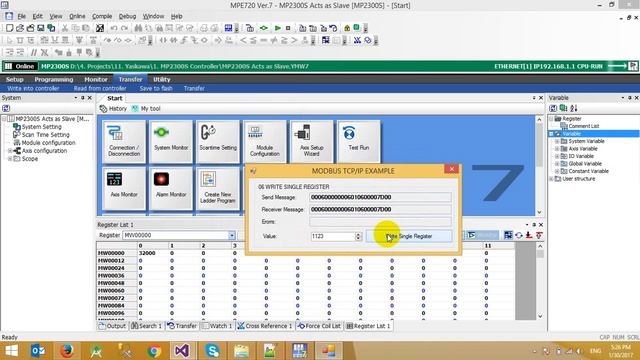Open the Module Configuration tile
Viewport: 640px width, 360px height.
click(x=264, y=142)
